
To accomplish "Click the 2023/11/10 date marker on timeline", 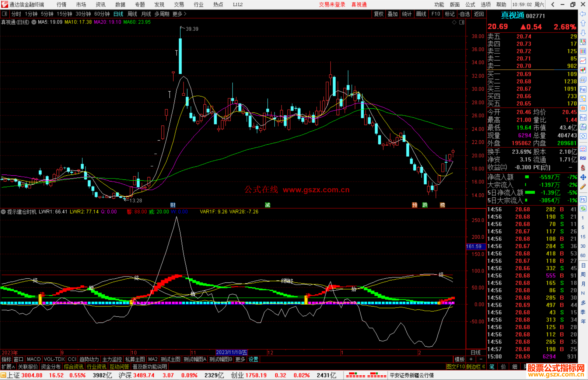I will click(231, 352).
